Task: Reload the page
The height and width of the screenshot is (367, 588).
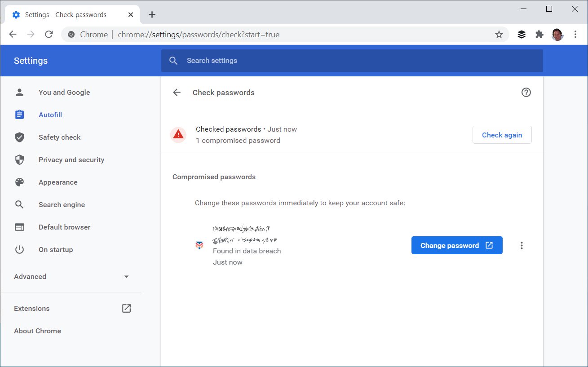Action: pos(49,35)
